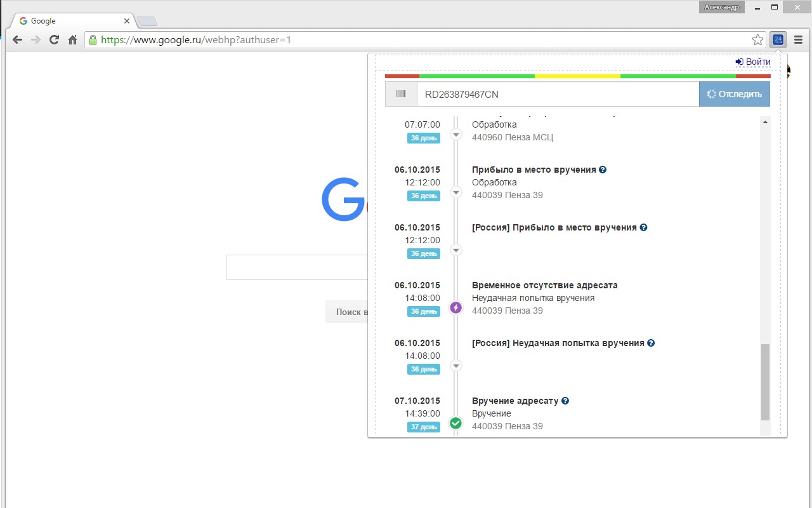Viewport: 812px width, 508px height.
Task: Go back with the browser back arrow
Action: pos(17,39)
